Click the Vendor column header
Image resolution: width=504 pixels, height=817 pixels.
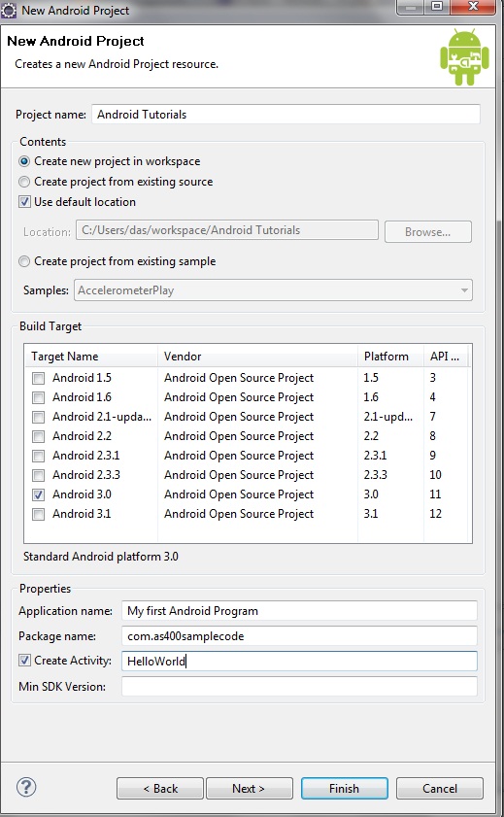[257, 357]
